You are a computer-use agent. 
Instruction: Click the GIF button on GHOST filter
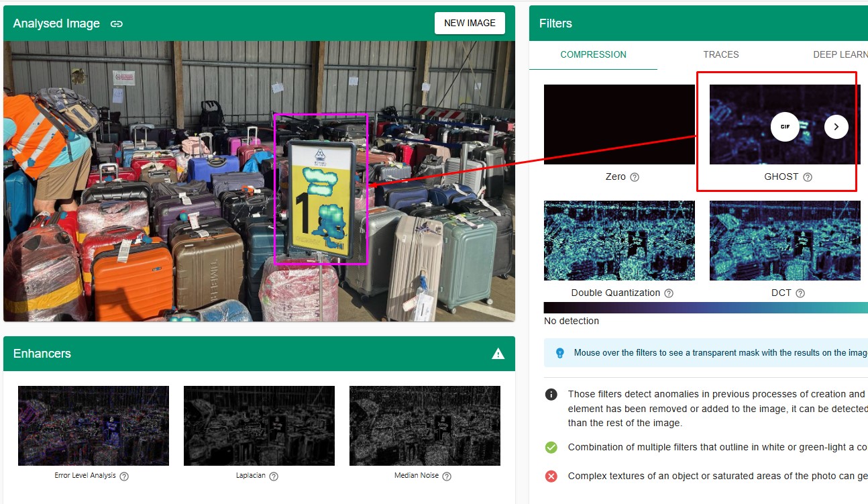[784, 126]
